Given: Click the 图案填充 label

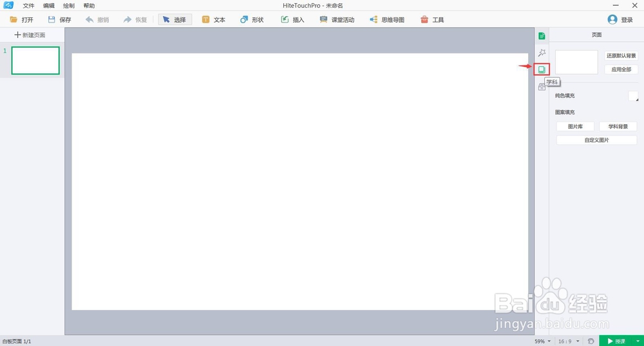Looking at the screenshot, I should click(565, 112).
